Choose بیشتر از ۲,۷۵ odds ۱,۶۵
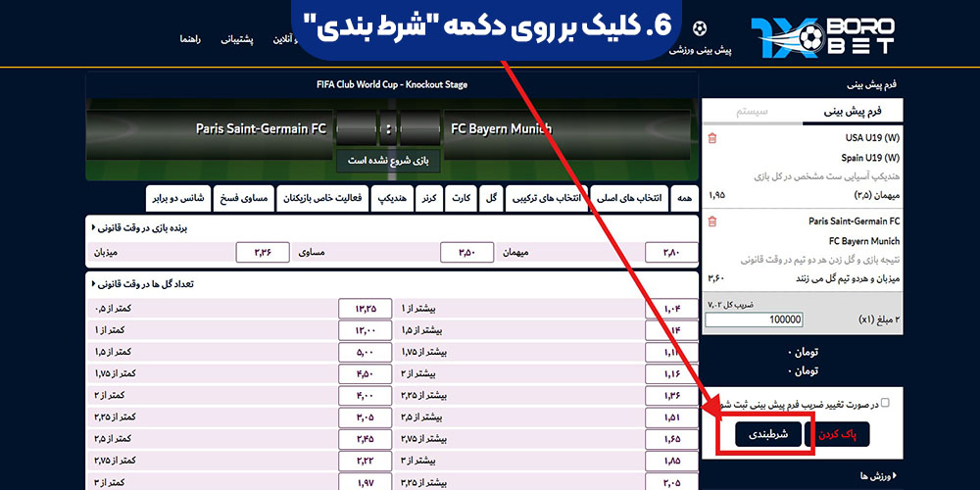The height and width of the screenshot is (490, 980). [x=671, y=439]
